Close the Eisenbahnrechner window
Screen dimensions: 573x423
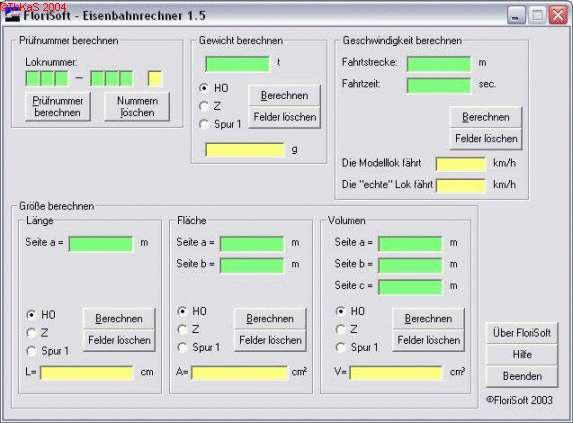coord(559,16)
